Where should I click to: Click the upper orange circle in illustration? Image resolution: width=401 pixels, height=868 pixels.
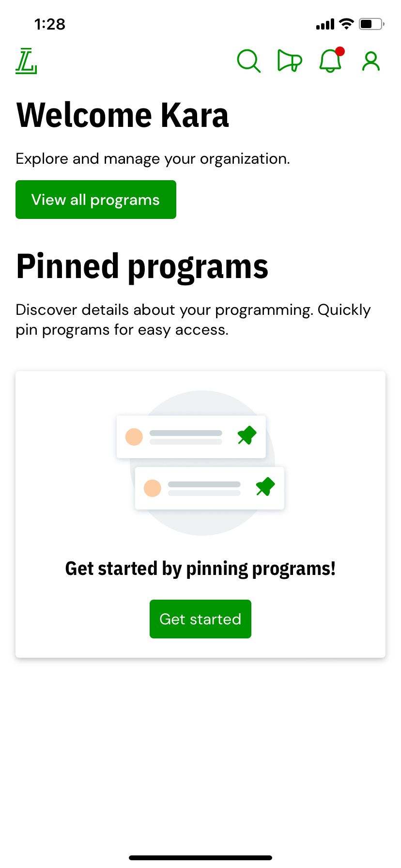click(134, 437)
